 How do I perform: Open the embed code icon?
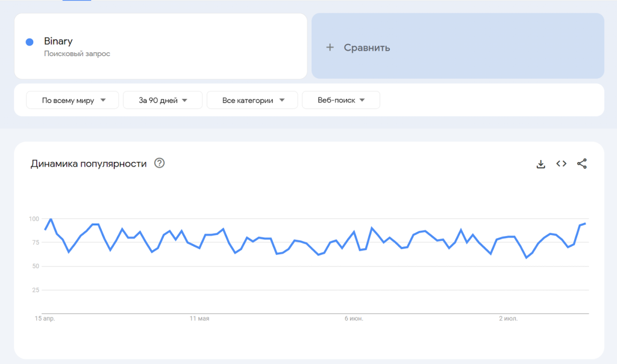click(561, 164)
